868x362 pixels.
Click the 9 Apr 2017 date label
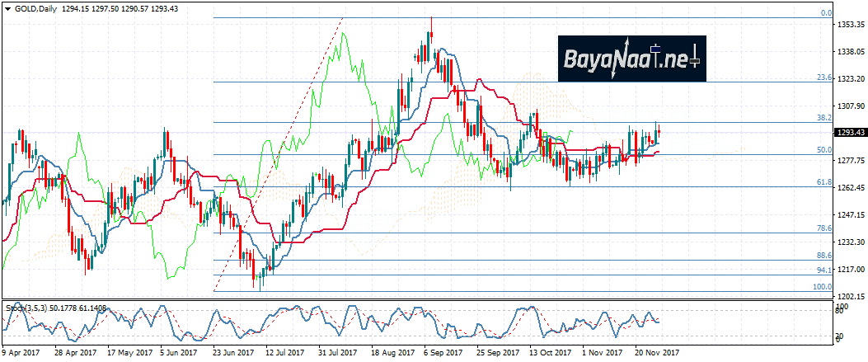tap(23, 353)
